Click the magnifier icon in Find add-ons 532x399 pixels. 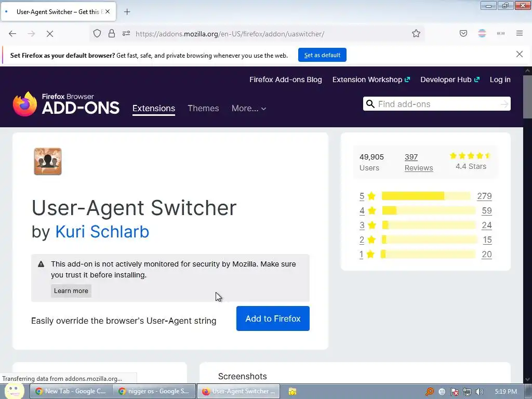coord(370,104)
